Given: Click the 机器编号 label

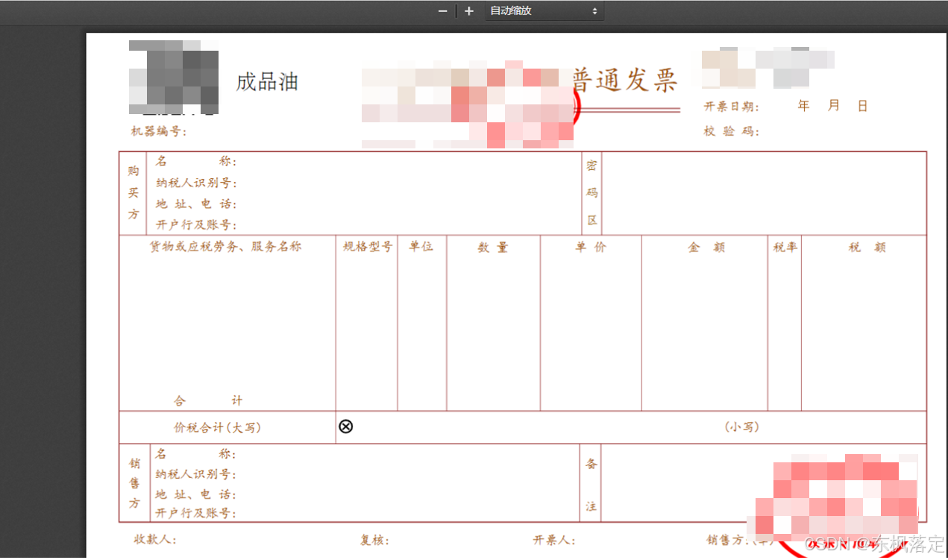Looking at the screenshot, I should click(159, 132).
